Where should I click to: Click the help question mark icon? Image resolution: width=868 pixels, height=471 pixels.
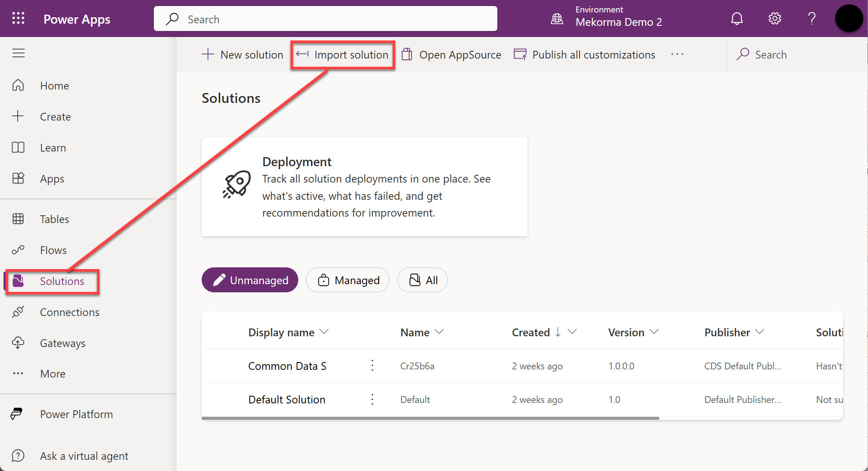[812, 19]
